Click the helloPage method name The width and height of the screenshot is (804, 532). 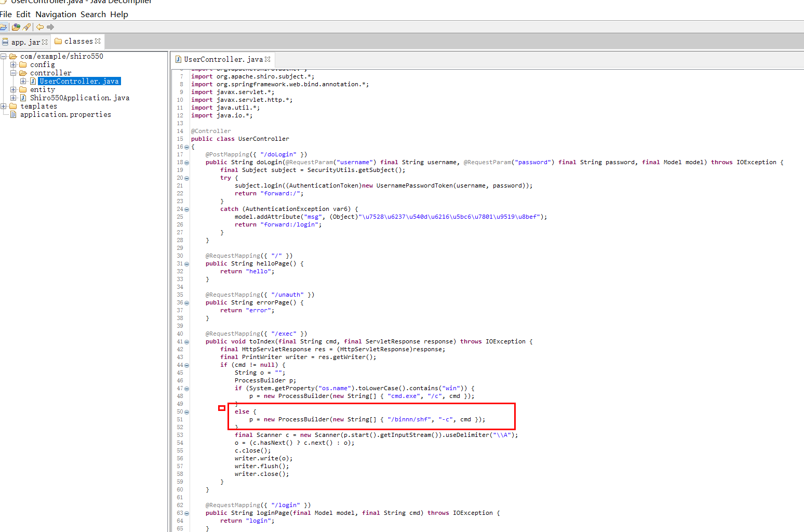click(273, 263)
